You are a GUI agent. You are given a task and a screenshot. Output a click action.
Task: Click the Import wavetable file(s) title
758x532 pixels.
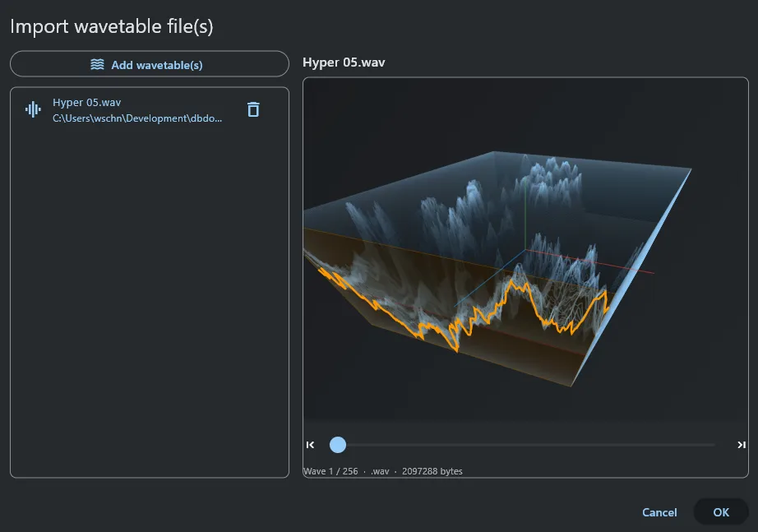112,26
